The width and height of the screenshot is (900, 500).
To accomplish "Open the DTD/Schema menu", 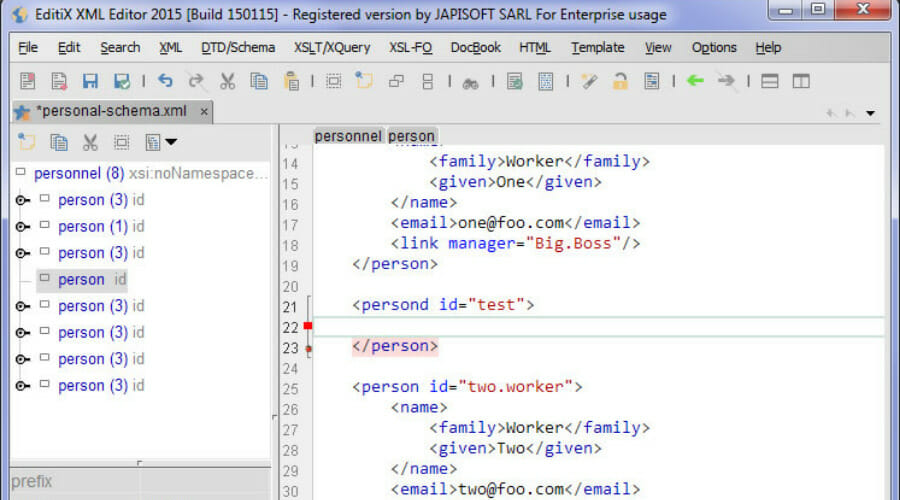I will click(238, 48).
